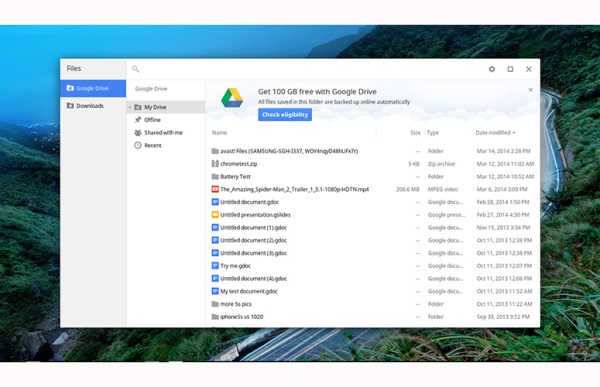
Task: Click the Downloads folder icon
Action: coord(70,105)
